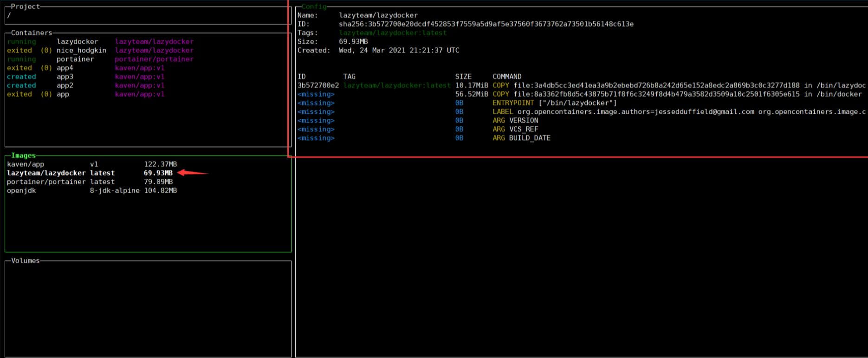Click the 56.52MiB layer size

(x=472, y=94)
